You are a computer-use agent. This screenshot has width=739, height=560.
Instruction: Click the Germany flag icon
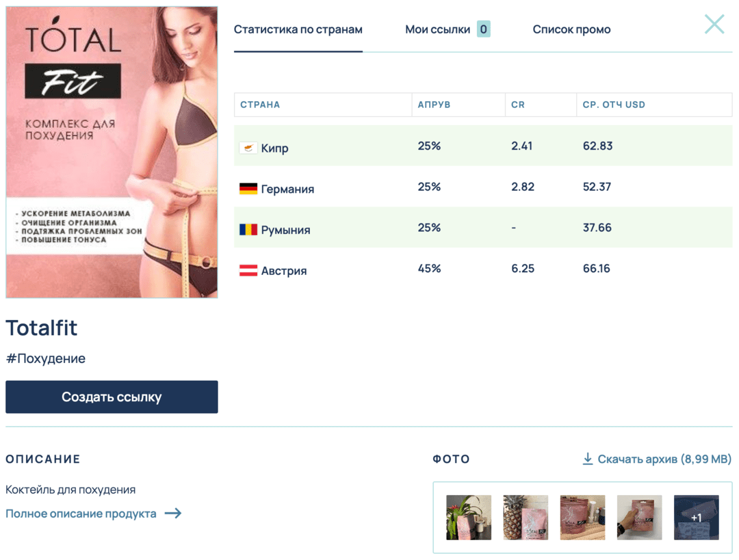[248, 189]
